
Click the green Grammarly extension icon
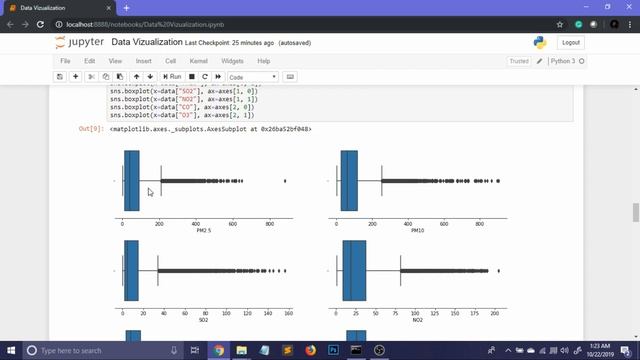point(578,24)
